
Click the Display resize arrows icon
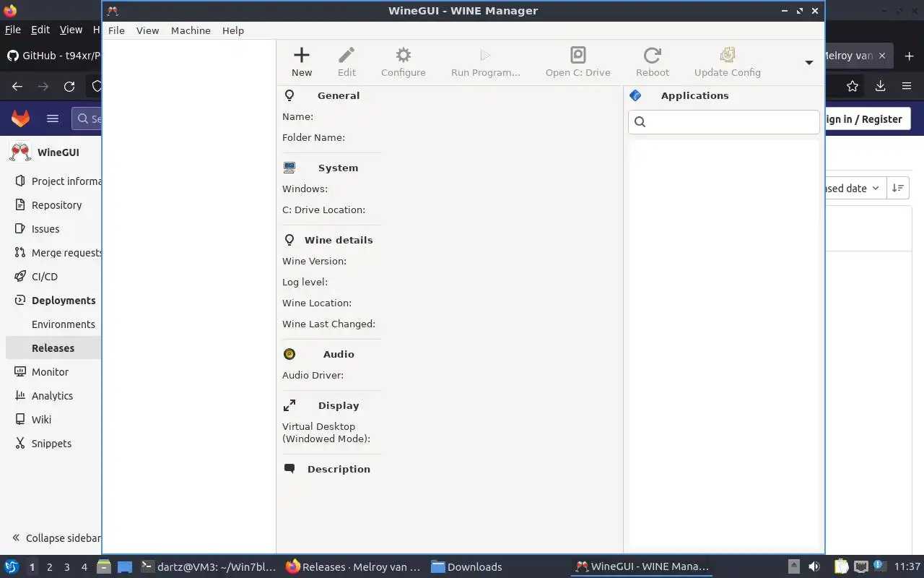pos(289,405)
